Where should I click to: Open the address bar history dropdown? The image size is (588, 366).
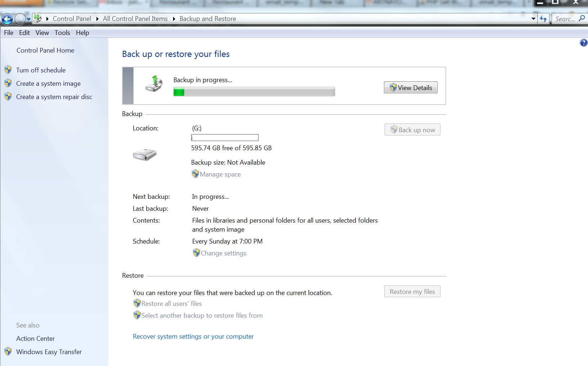pyautogui.click(x=534, y=19)
